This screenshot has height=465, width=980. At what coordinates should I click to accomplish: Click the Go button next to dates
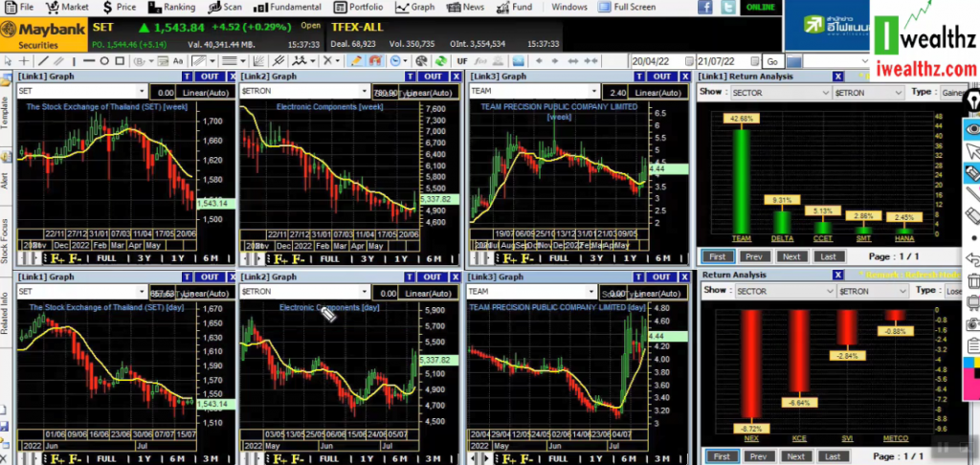772,61
